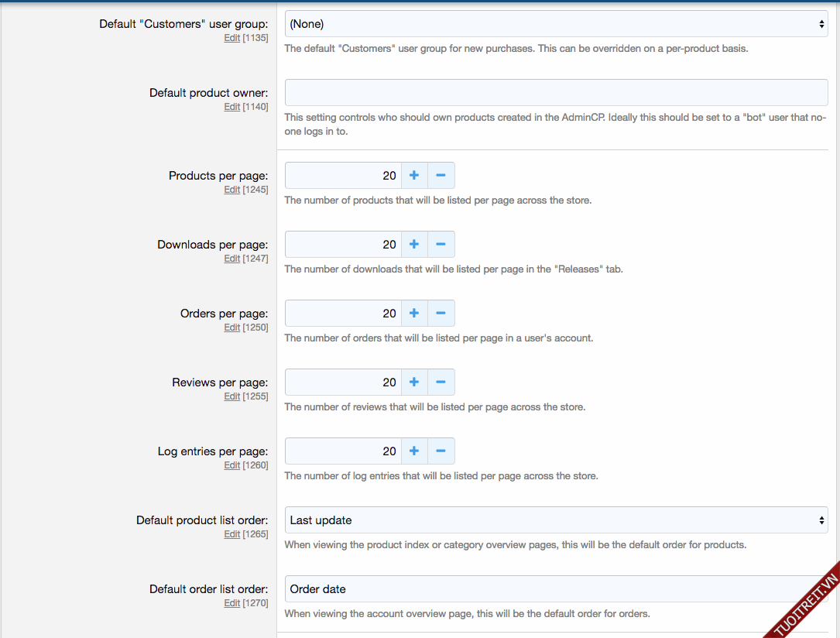Click Edit link under Default product list order

tap(231, 534)
